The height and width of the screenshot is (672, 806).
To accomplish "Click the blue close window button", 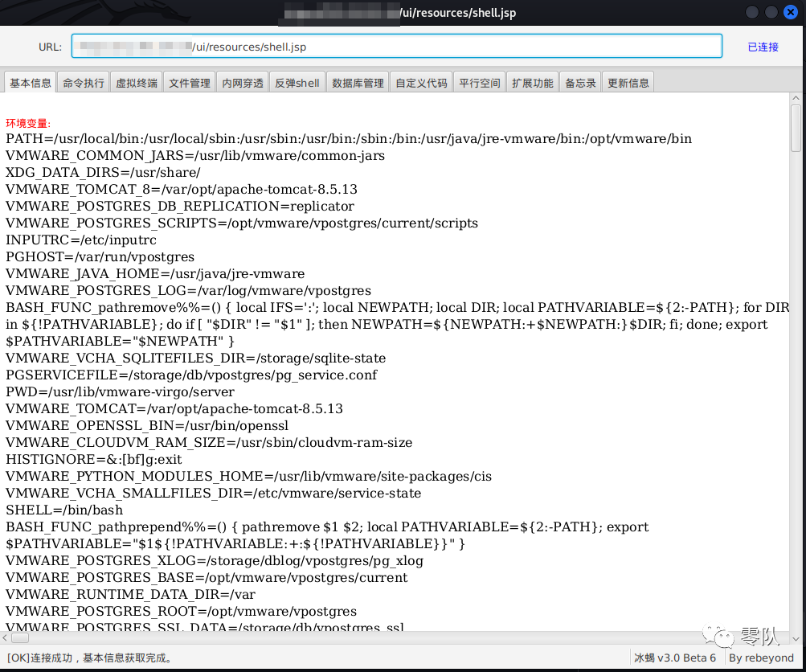I will coord(791,12).
